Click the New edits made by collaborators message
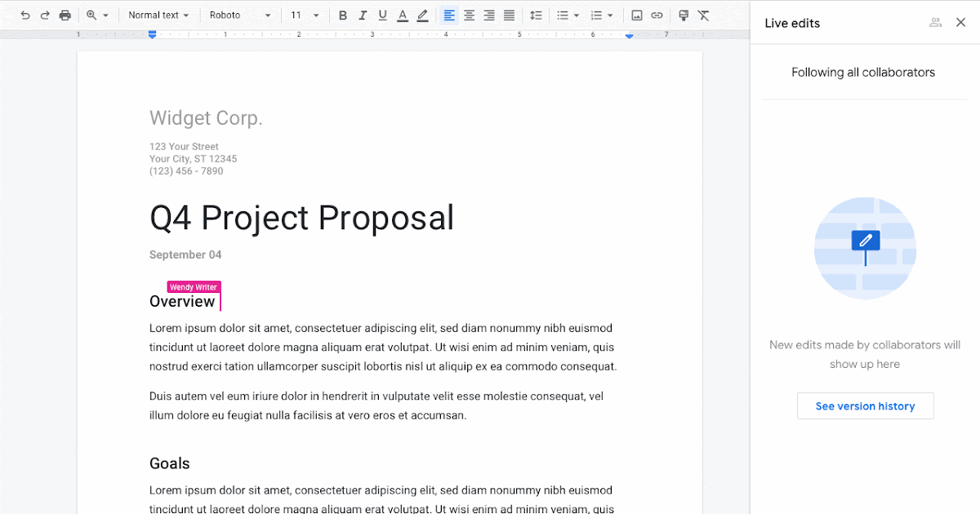The width and height of the screenshot is (980, 514). (x=865, y=355)
